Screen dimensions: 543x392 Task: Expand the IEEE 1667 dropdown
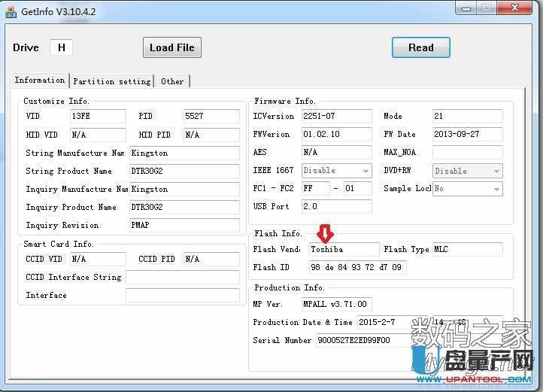tap(366, 171)
